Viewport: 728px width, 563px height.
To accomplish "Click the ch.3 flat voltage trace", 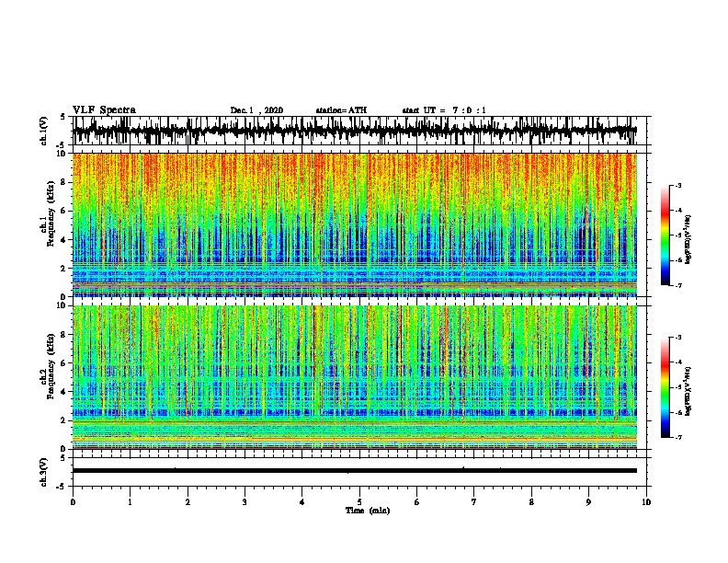I will point(355,471).
